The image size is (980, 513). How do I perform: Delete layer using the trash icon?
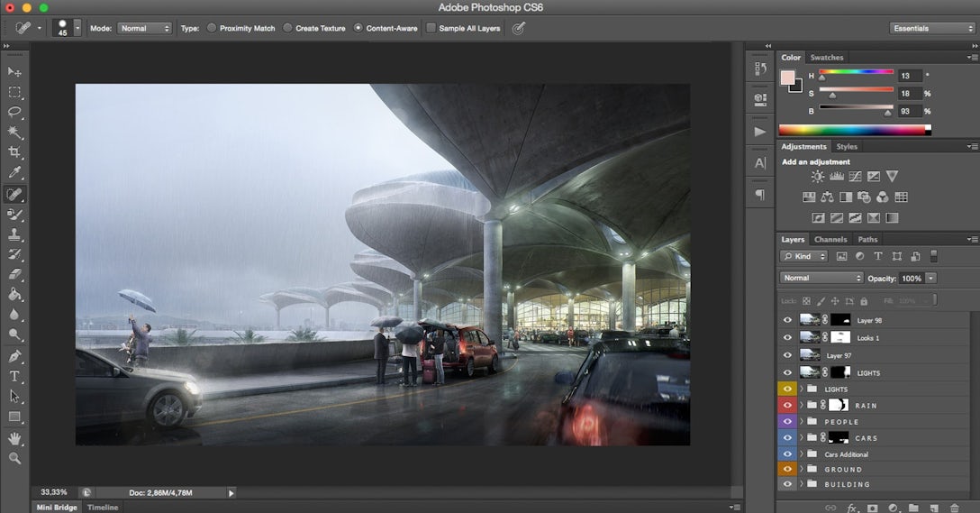click(955, 508)
